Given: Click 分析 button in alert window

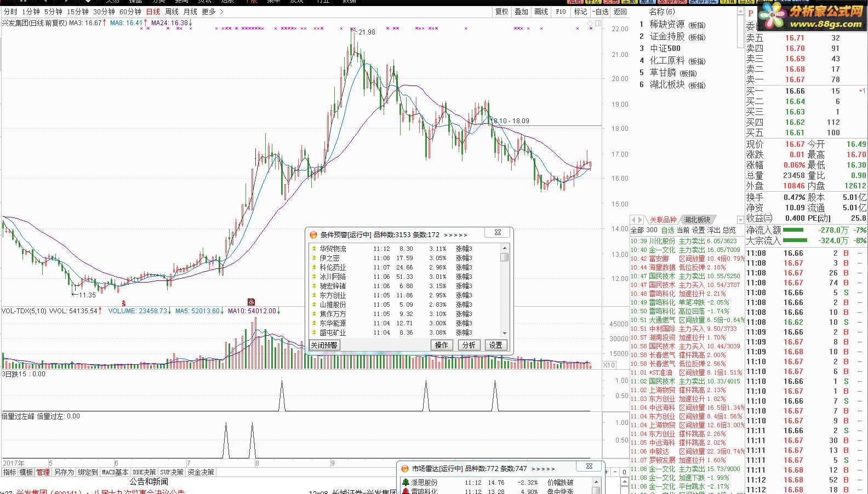Looking at the screenshot, I should point(469,345).
